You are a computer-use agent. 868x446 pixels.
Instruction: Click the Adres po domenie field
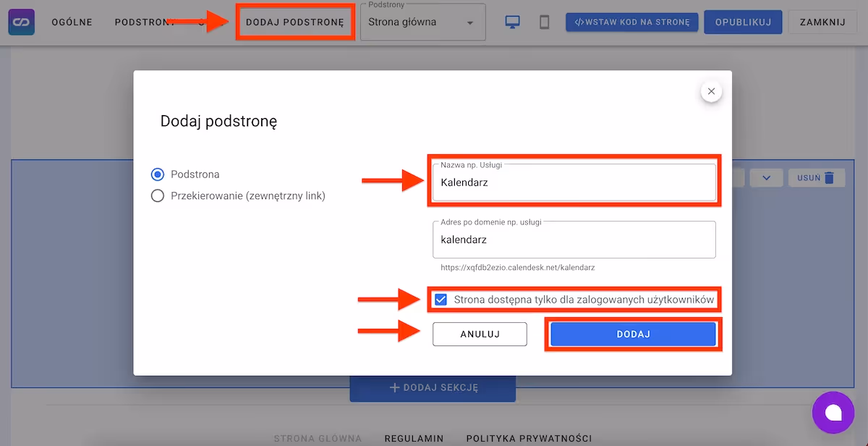click(x=574, y=240)
